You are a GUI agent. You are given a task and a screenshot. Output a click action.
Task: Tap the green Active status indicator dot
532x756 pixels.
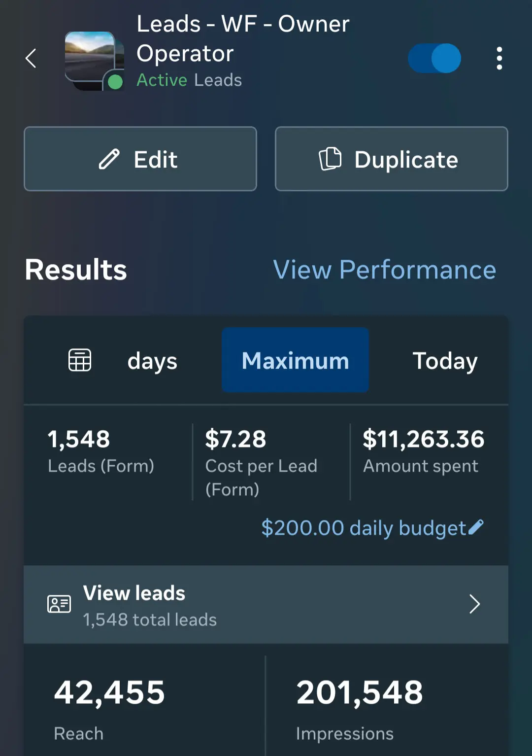point(115,81)
